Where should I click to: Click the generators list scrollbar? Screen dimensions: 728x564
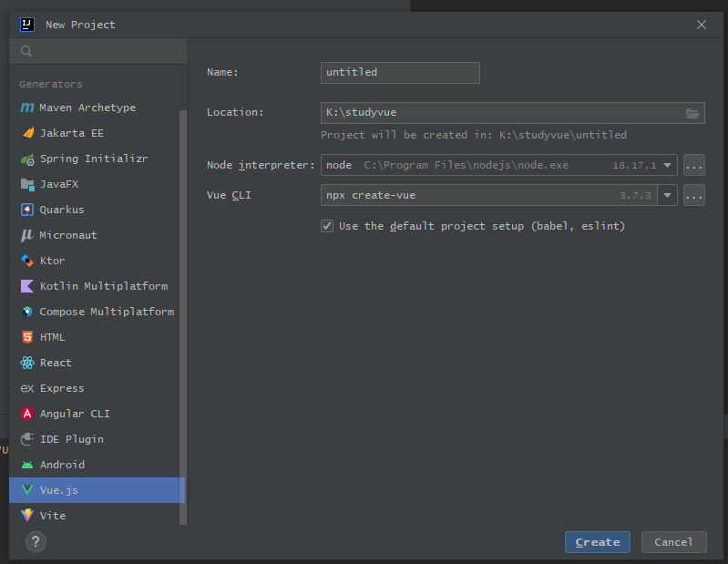(x=183, y=317)
